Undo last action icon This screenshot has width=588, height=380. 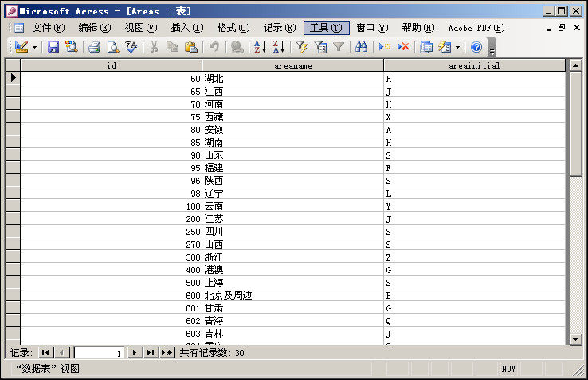coord(214,47)
